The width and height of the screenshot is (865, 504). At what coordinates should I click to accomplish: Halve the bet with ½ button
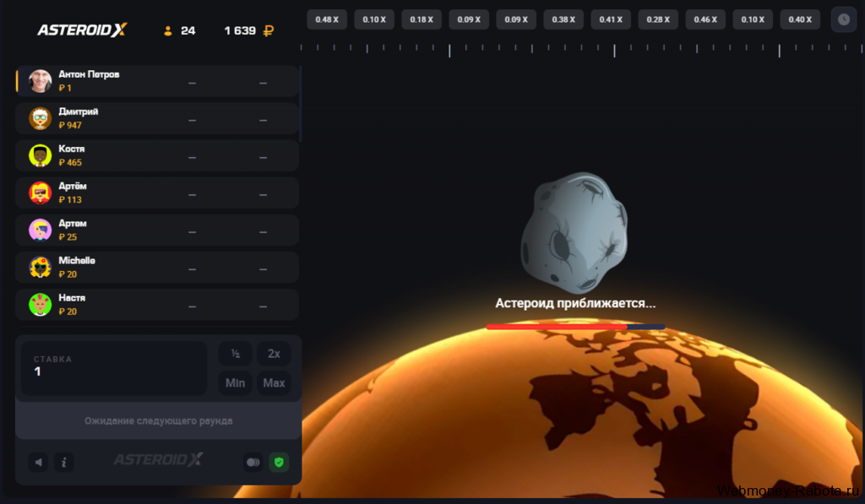235,354
